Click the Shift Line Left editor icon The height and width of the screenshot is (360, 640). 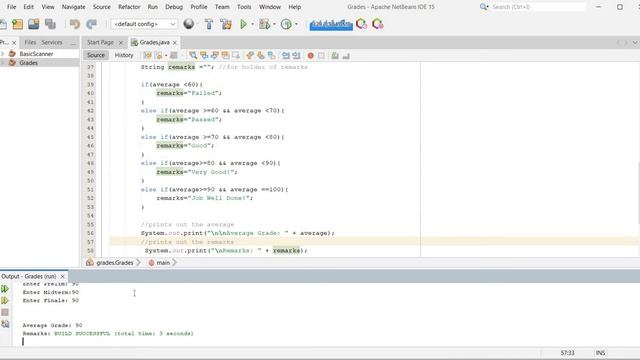(286, 56)
